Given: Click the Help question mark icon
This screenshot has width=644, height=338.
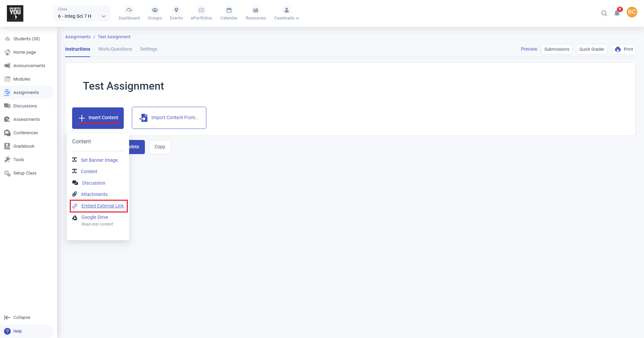Looking at the screenshot, I should click(x=7, y=331).
